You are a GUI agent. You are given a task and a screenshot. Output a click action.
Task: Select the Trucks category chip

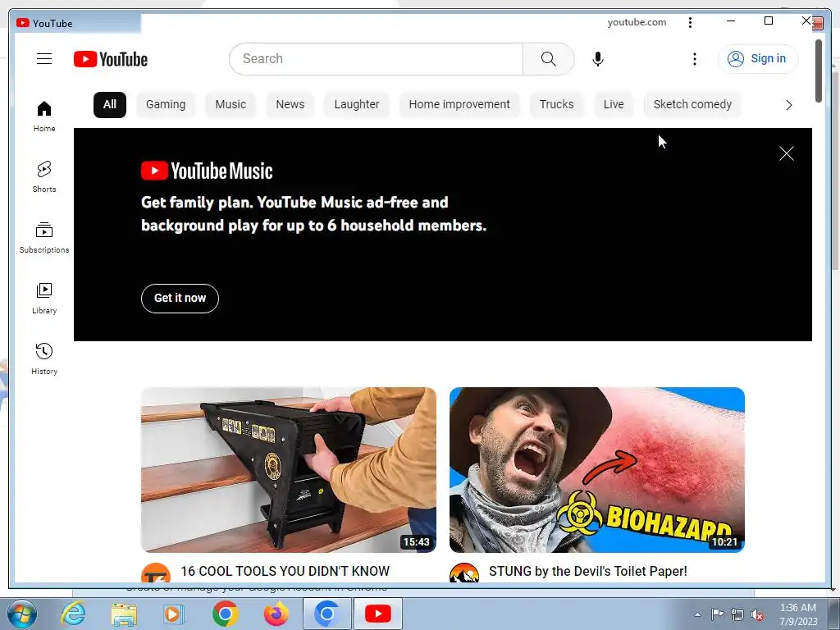click(556, 104)
